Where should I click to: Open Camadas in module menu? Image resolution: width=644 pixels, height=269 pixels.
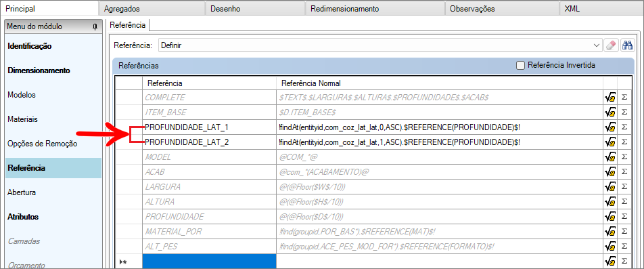24,241
